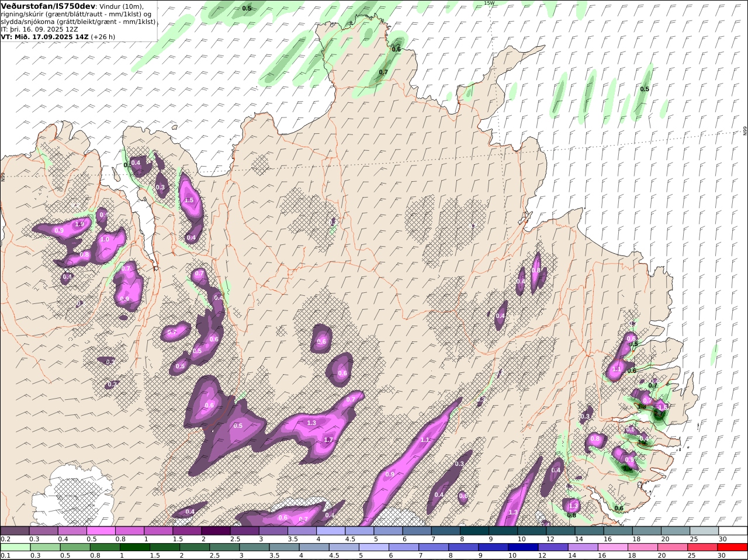The height and width of the screenshot is (560, 748).
Task: Click the 0.7 label on the northern peninsula
Action: pos(383,72)
